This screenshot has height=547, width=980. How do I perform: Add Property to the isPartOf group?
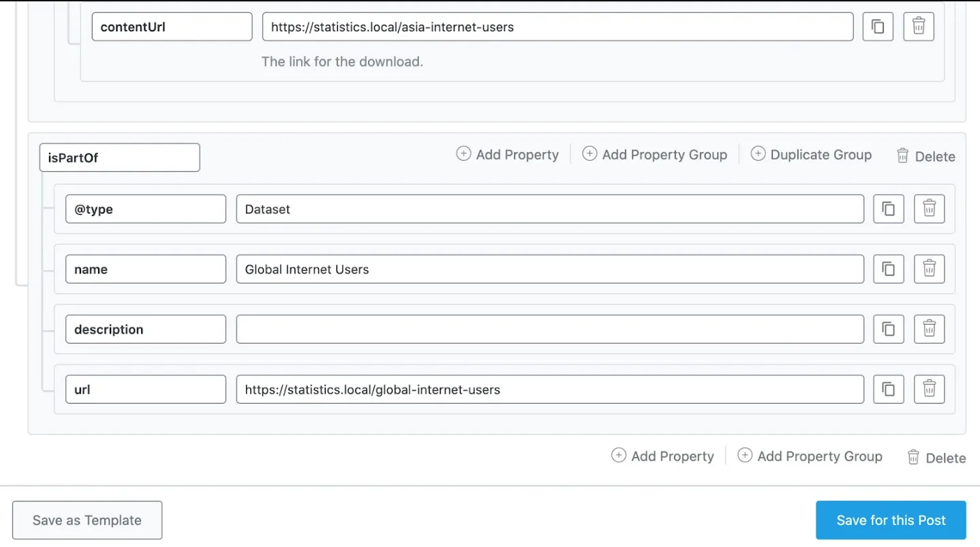tap(508, 155)
